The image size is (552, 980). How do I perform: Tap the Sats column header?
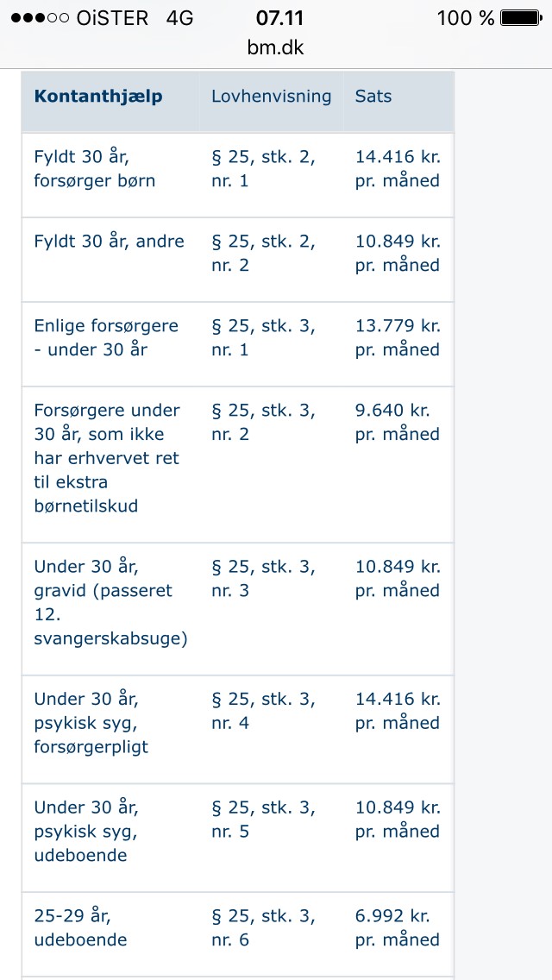[x=373, y=96]
